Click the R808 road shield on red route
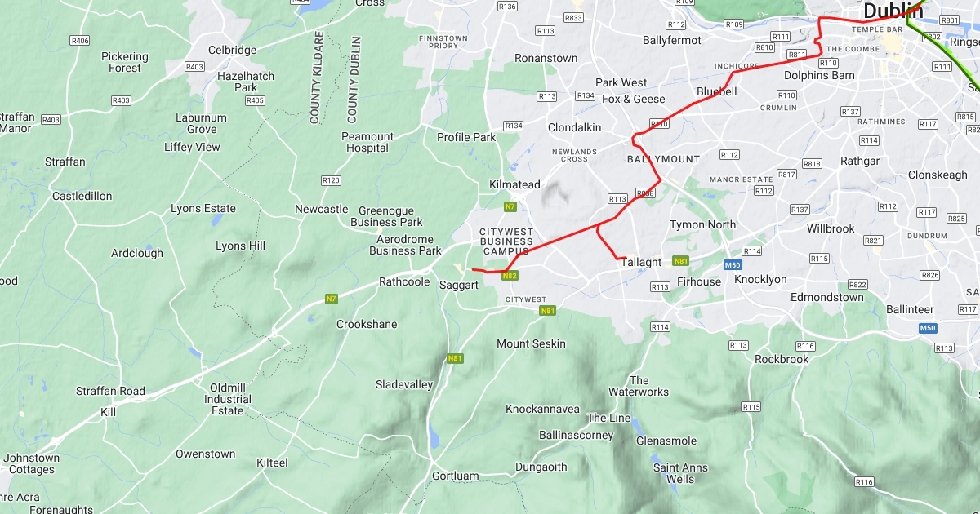 point(645,193)
